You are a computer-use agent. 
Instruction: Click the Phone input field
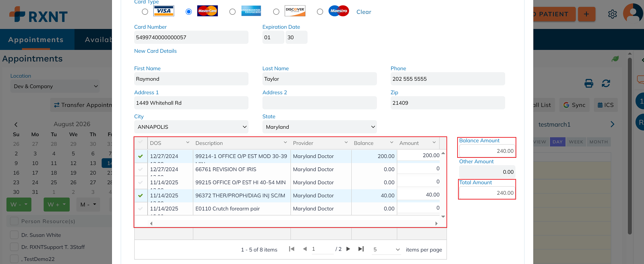[448, 79]
